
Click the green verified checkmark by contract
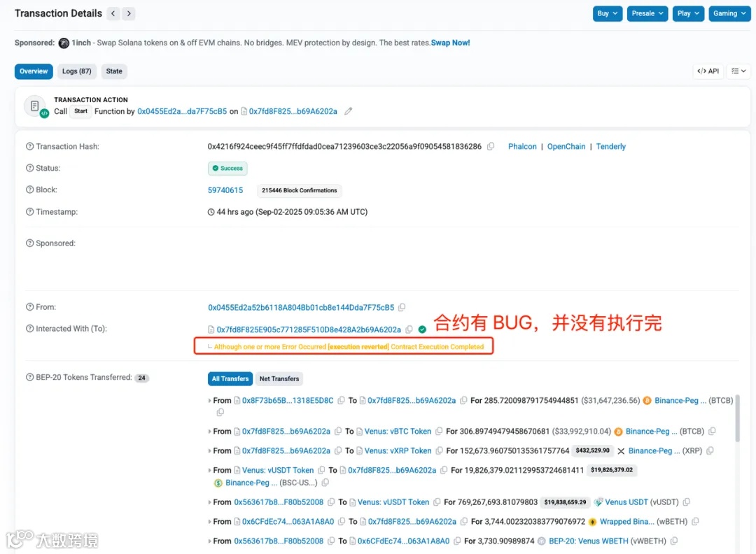(422, 329)
